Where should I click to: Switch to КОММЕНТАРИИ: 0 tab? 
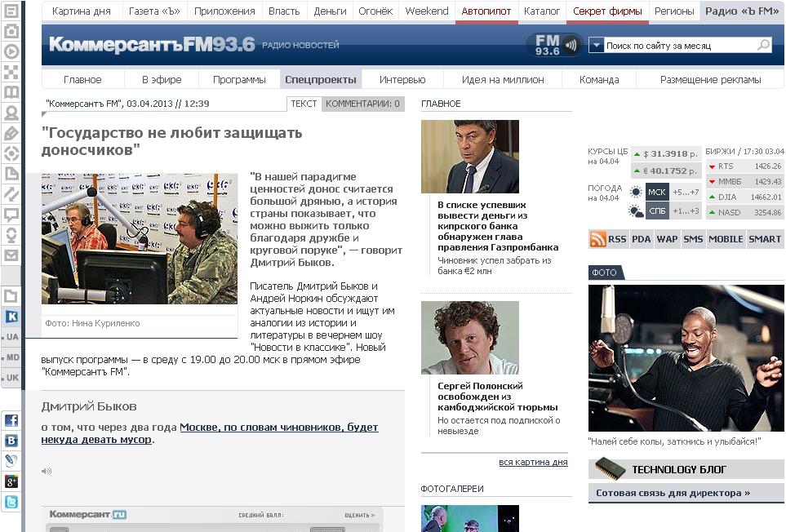click(362, 104)
